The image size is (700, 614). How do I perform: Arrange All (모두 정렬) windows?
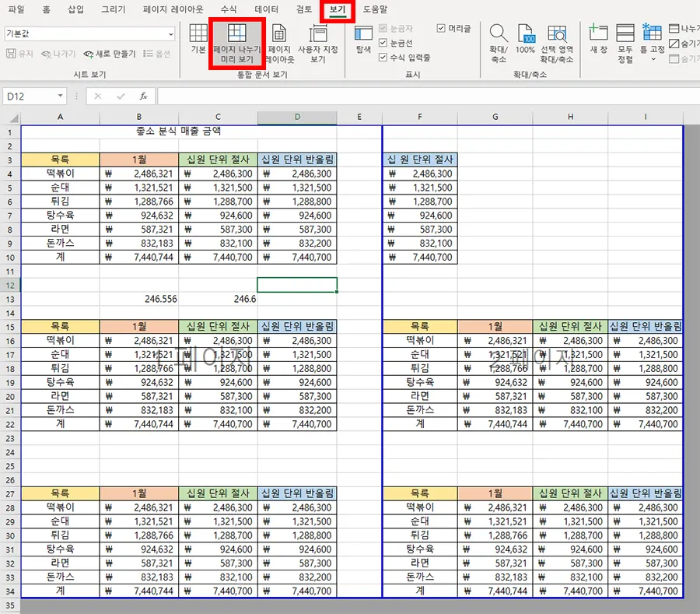point(625,44)
